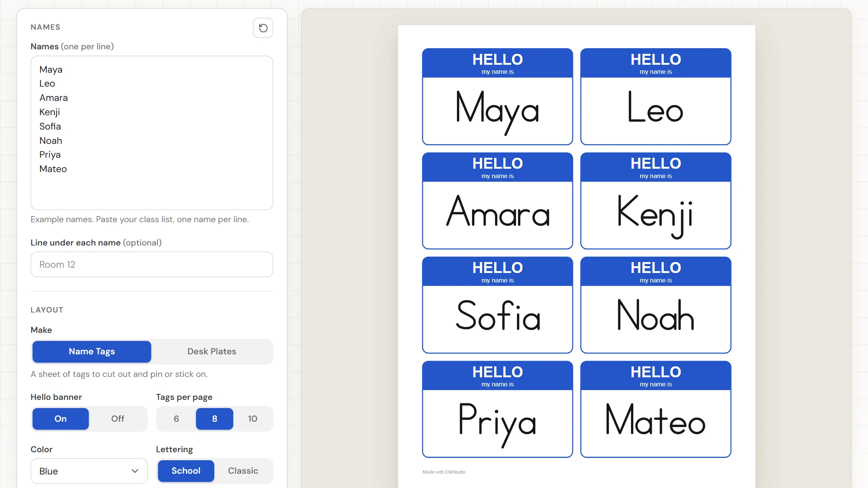Set tags per page to 8
Screen dimensions: 868x488
point(214,419)
